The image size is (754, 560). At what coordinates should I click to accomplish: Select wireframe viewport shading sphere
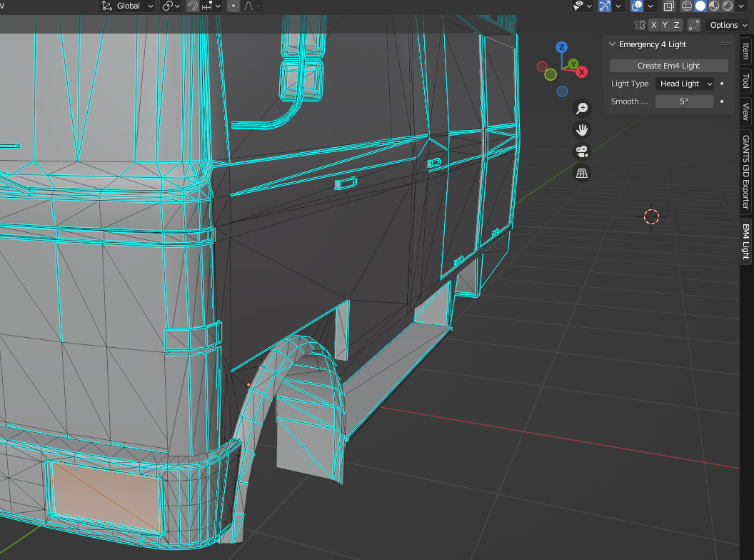pos(687,6)
